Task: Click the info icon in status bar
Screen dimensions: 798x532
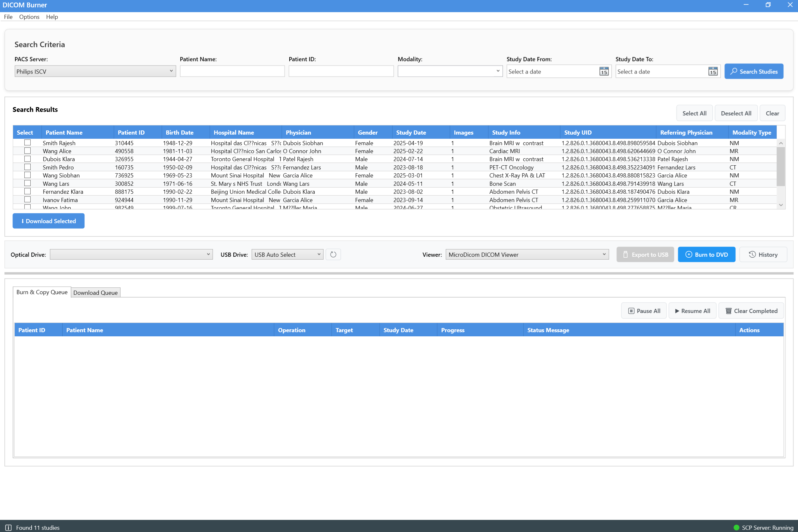Action: pyautogui.click(x=9, y=528)
